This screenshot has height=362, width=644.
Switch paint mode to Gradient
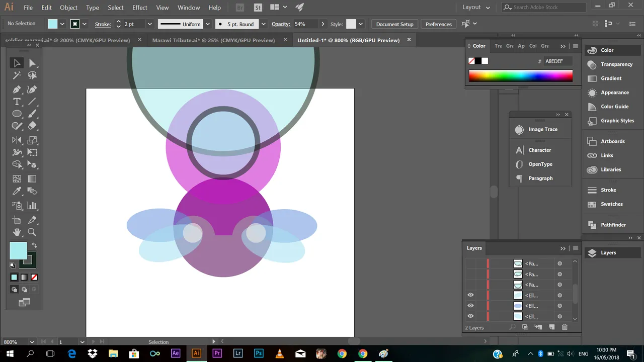click(24, 277)
